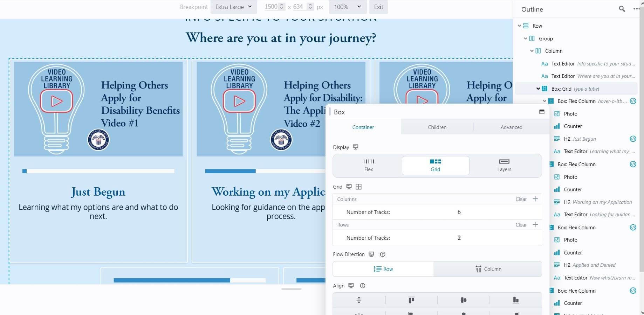This screenshot has width=644, height=315.
Task: Switch to the Children tab
Action: [x=437, y=127]
